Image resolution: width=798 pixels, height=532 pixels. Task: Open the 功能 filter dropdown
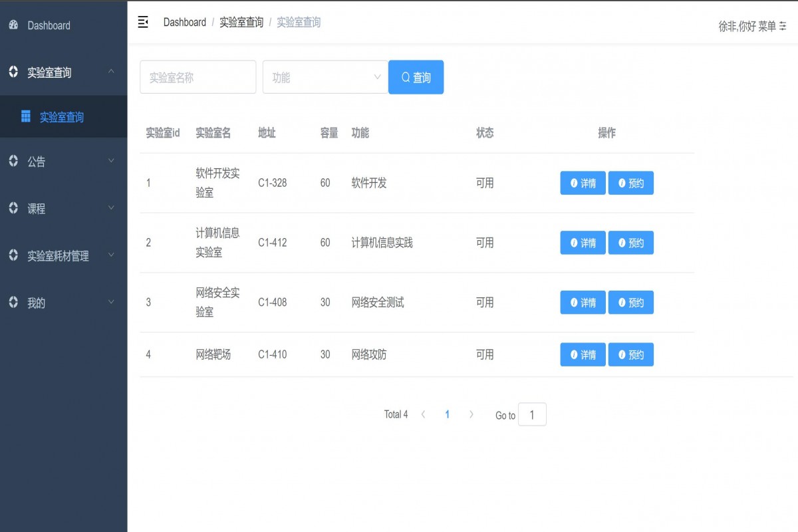click(x=325, y=76)
